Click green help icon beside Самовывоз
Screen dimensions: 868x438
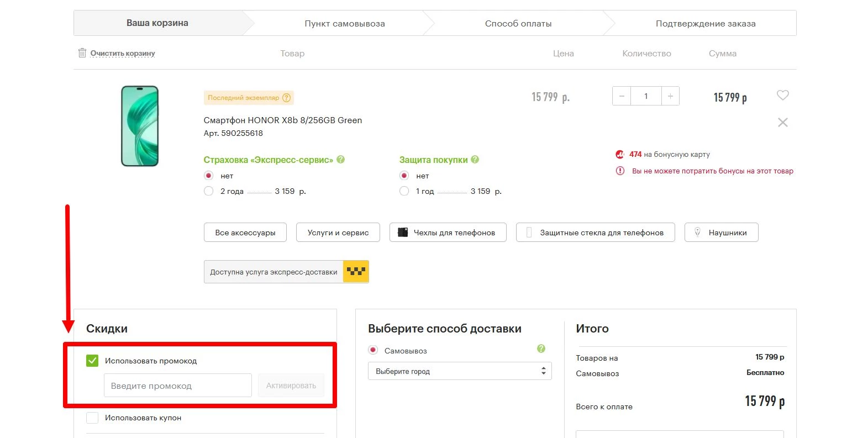[541, 349]
